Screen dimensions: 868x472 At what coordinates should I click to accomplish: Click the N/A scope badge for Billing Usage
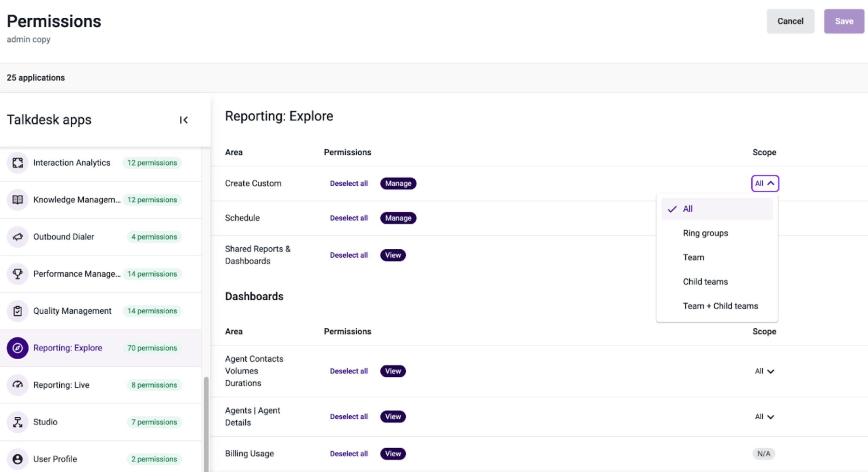tap(764, 454)
